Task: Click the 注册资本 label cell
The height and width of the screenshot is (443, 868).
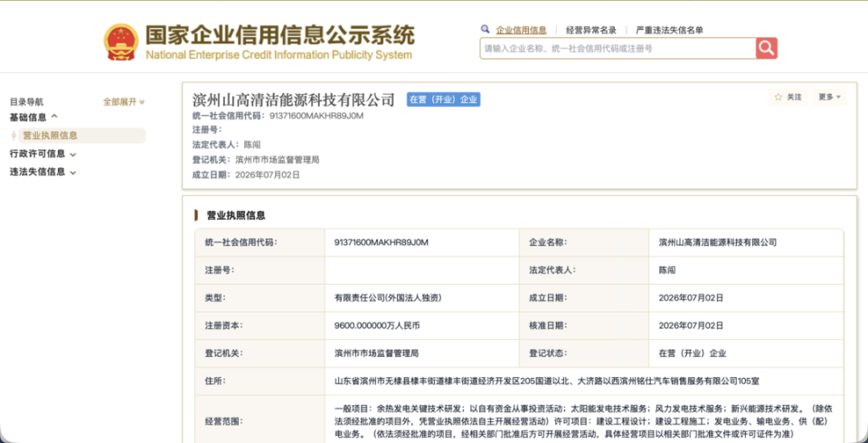Action: [259, 325]
